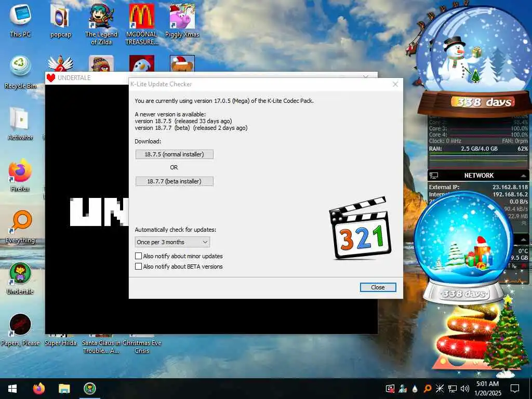
Task: Click the white star-burst tray icon
Action: point(440,389)
